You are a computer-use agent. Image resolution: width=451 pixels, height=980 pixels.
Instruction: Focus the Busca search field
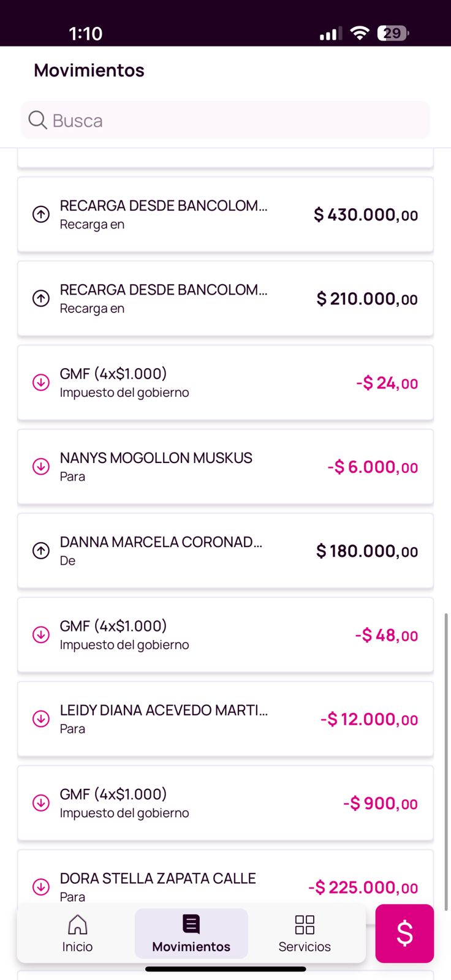tap(233, 120)
